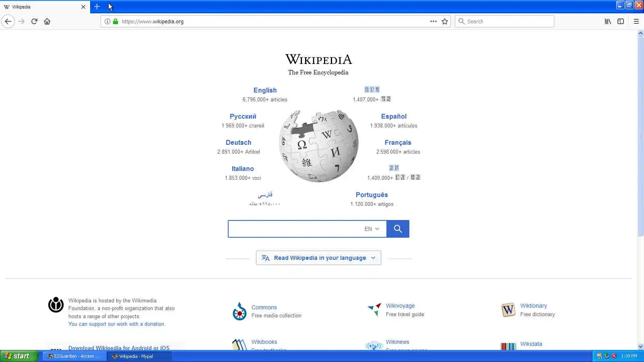Screen dimensions: 644x362
Task: Open the Wikivoyage project link
Action: (400, 306)
